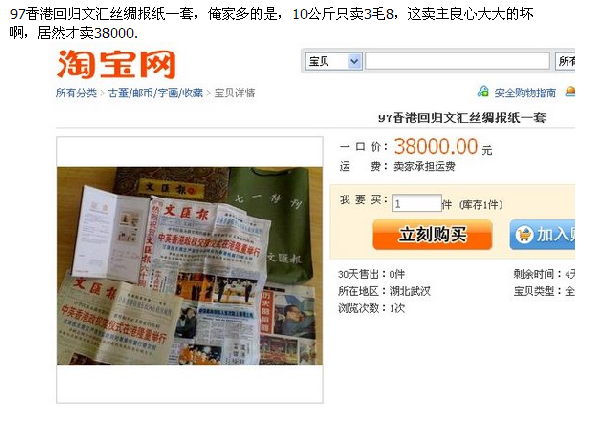This screenshot has height=422, width=606.
Task: Click the safe shopping guide icon
Action: (483, 92)
